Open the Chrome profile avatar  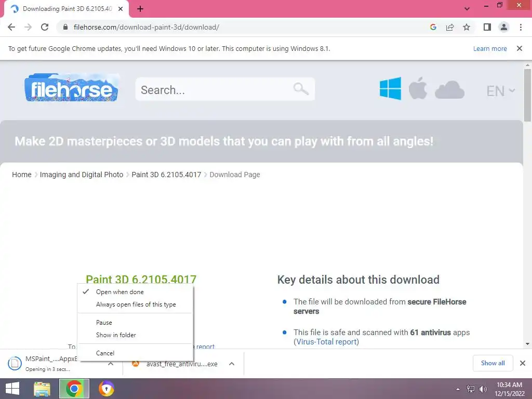504,27
